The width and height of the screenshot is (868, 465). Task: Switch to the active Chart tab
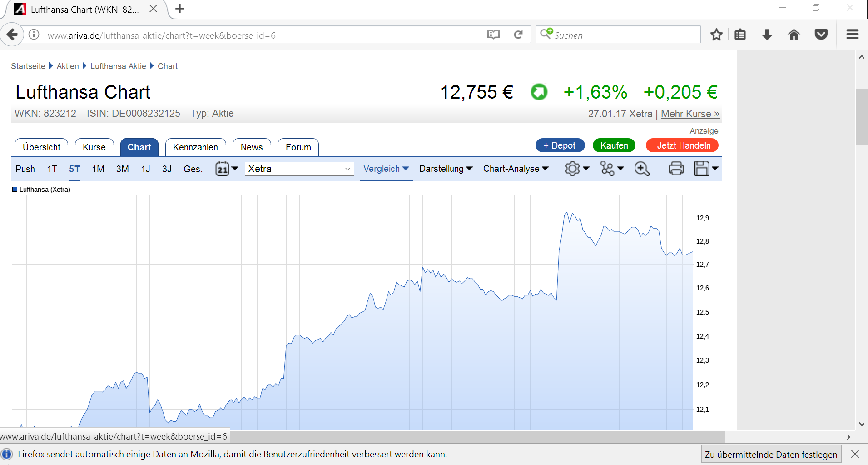pos(139,147)
